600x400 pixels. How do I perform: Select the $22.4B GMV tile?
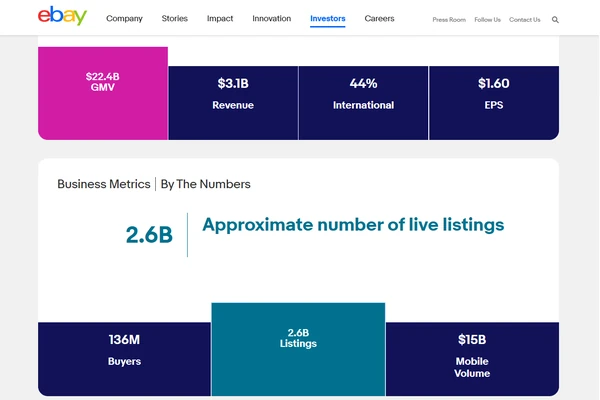point(103,93)
